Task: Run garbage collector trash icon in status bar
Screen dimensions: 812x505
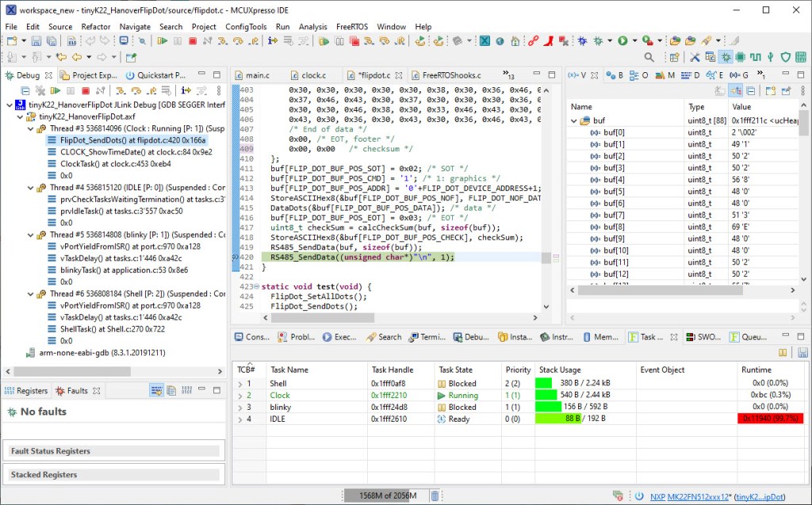Action: (x=435, y=496)
